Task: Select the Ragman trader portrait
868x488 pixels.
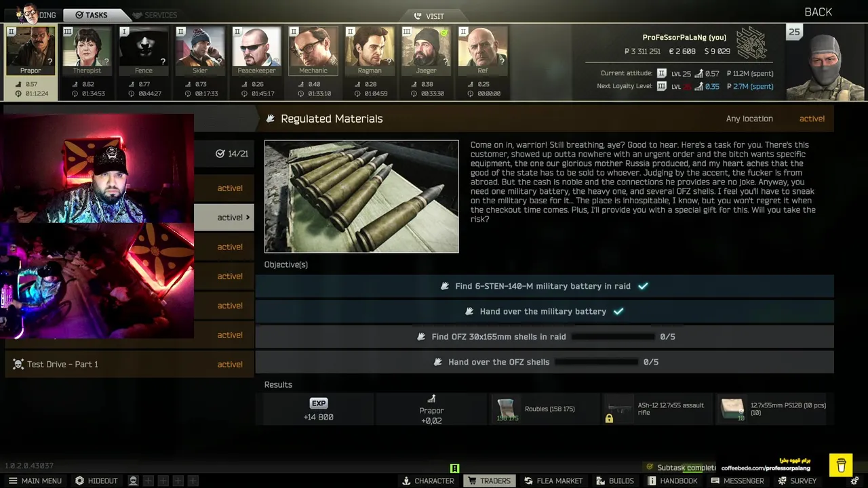Action: click(x=370, y=51)
